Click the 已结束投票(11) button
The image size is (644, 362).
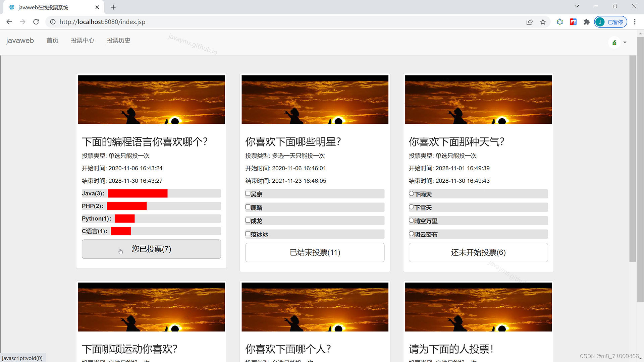tap(315, 252)
